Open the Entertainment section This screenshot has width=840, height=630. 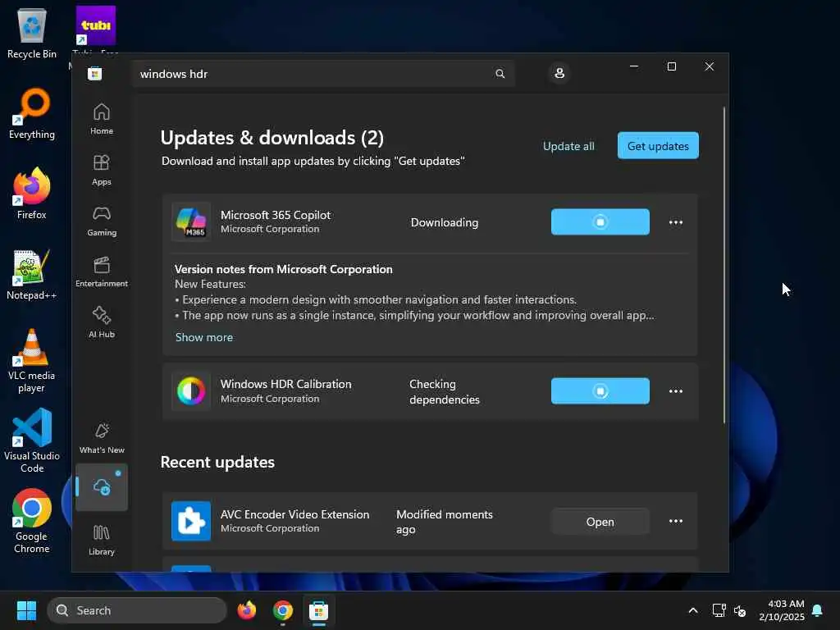(101, 272)
